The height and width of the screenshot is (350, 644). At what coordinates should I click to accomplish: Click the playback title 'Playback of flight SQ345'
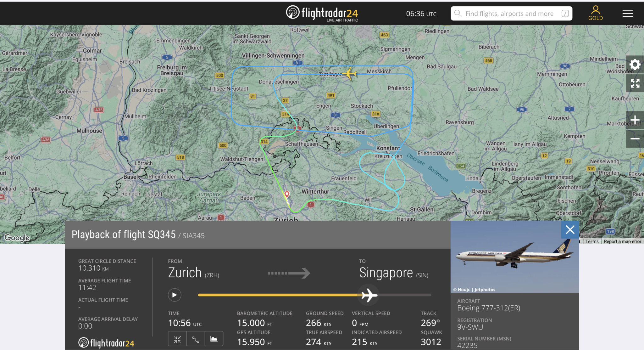coord(124,234)
